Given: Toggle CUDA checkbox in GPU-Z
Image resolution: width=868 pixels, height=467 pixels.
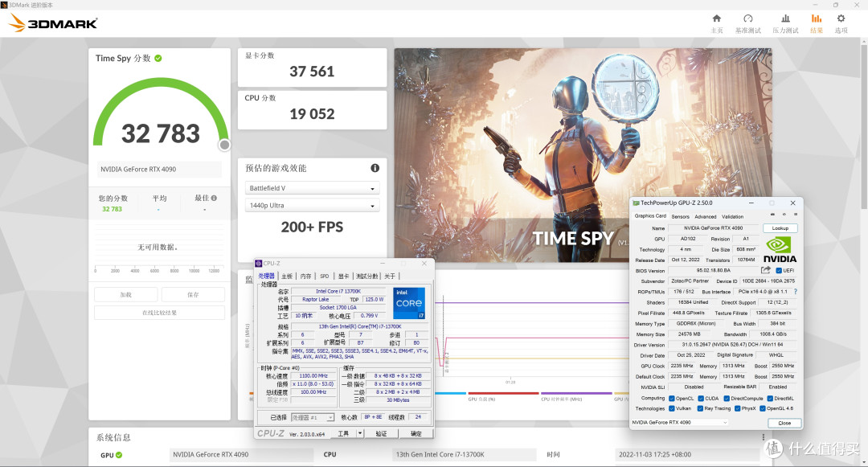Looking at the screenshot, I should click(x=701, y=399).
